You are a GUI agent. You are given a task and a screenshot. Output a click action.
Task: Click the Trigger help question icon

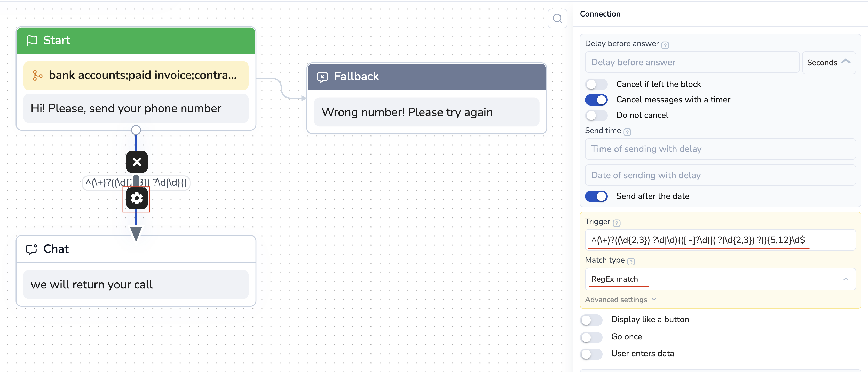[x=617, y=223]
